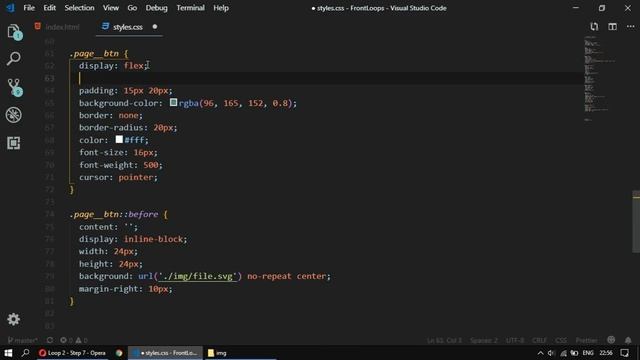Open the Manage gear menu
Screen dimensions: 640x360
13,319
